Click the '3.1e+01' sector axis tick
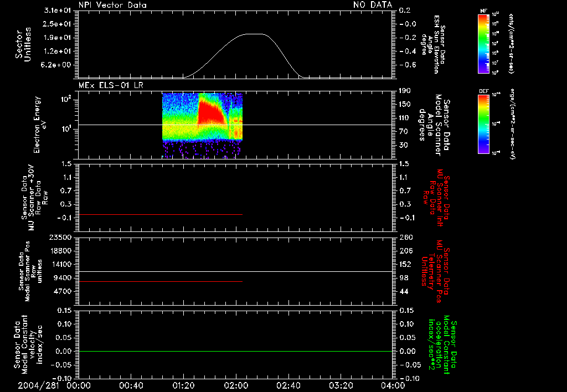 [58, 11]
